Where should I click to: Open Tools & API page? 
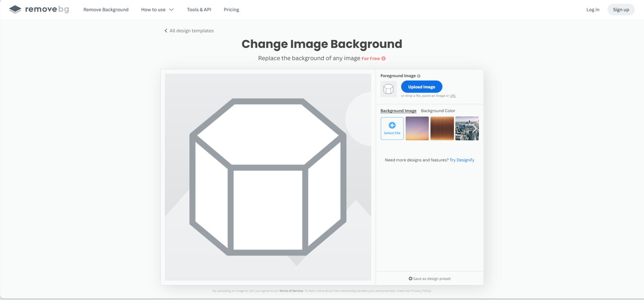(199, 10)
